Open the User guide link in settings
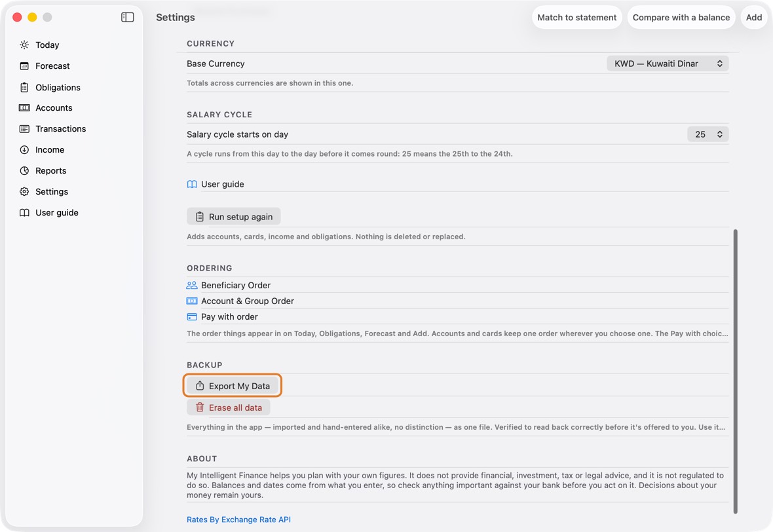Viewport: 773px width, 532px height. point(222,184)
